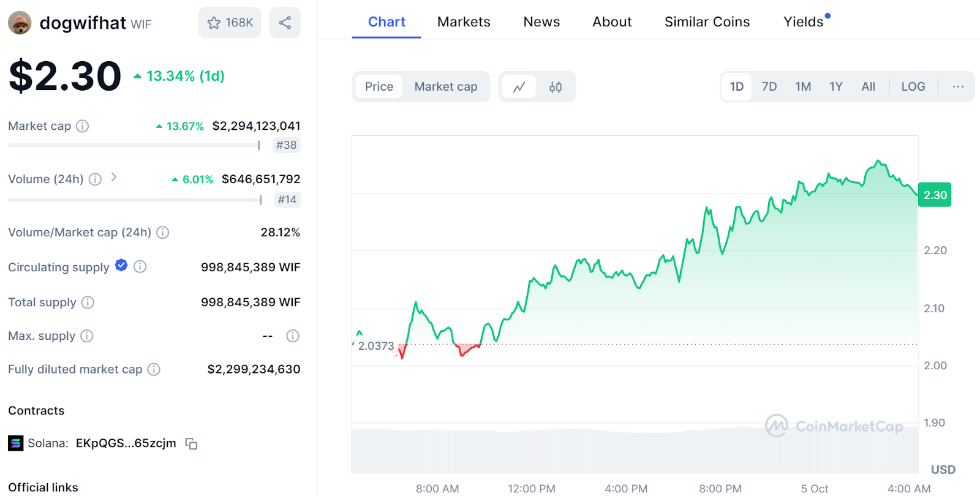Open the Yields tab
Screen dimensions: 980x496
[x=804, y=22]
